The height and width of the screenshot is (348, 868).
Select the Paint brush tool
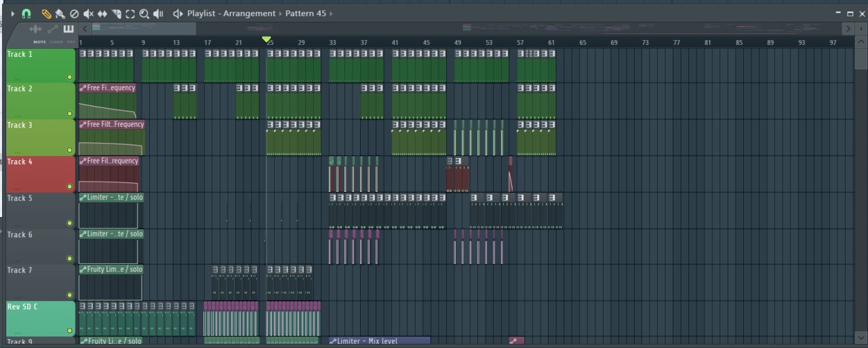coord(60,14)
